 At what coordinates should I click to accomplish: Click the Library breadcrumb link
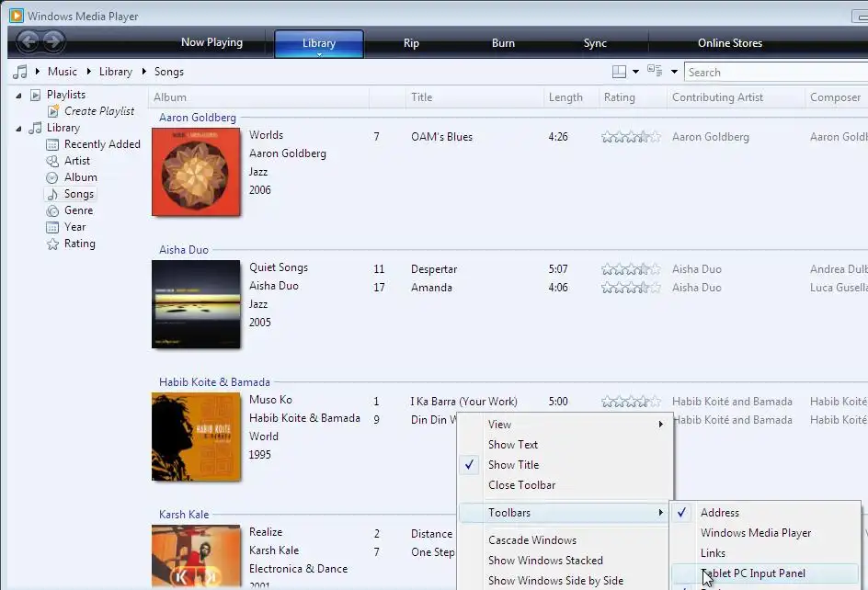pos(116,72)
